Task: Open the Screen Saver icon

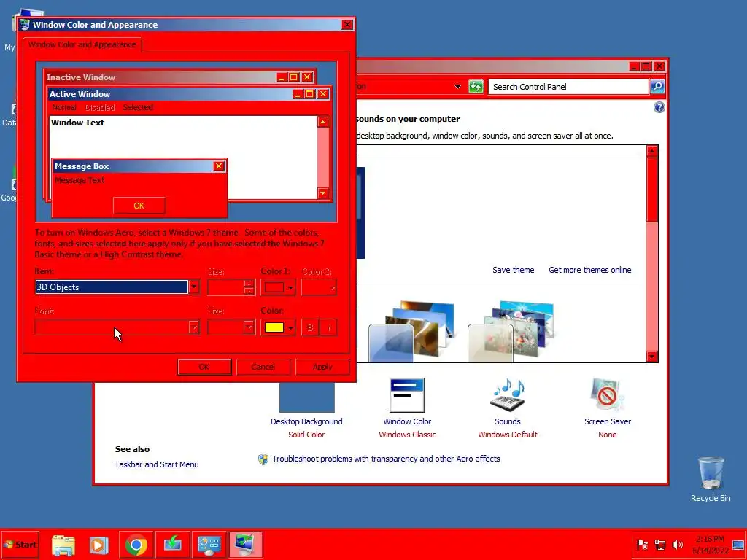Action: click(607, 394)
